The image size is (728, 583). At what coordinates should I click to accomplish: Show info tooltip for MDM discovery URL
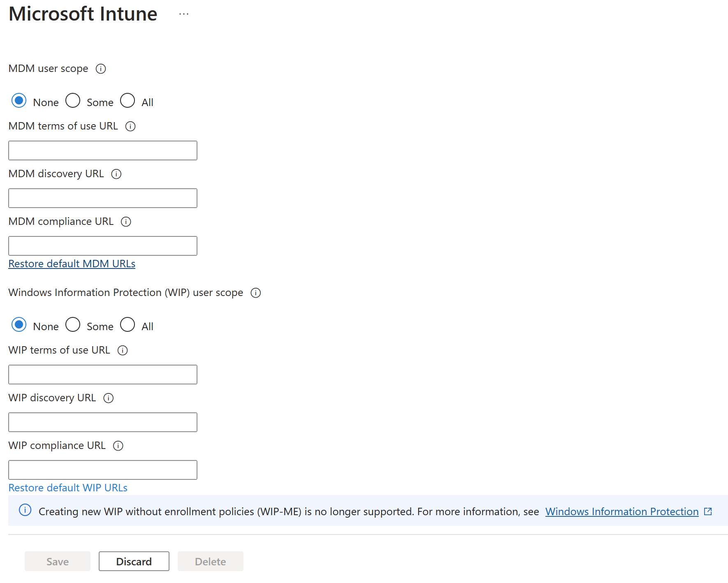pos(116,174)
